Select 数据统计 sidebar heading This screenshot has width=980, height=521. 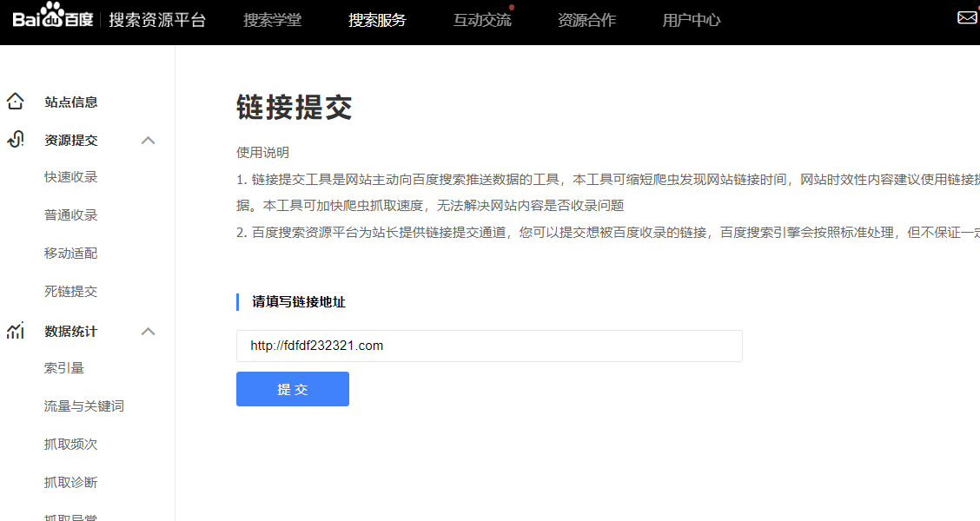click(x=71, y=331)
